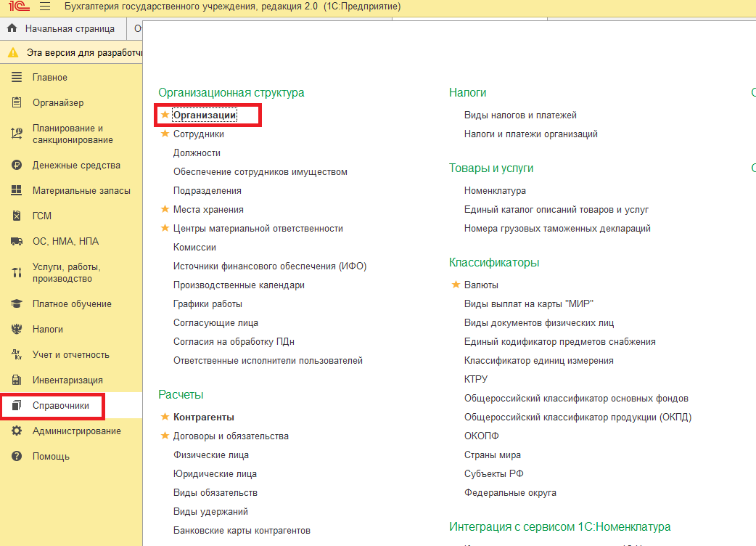Click the Инвентаризация calculator icon
756x546 pixels.
(17, 380)
